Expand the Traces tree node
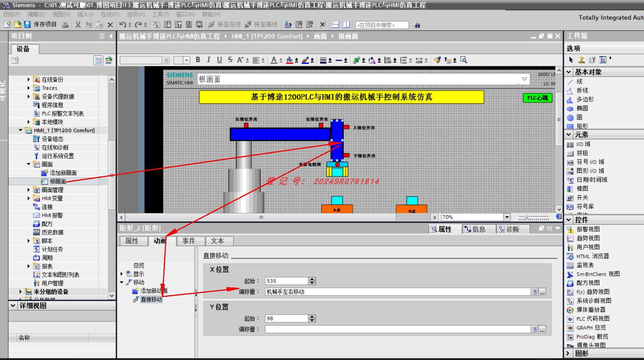This screenshot has width=644, height=360. (x=29, y=88)
